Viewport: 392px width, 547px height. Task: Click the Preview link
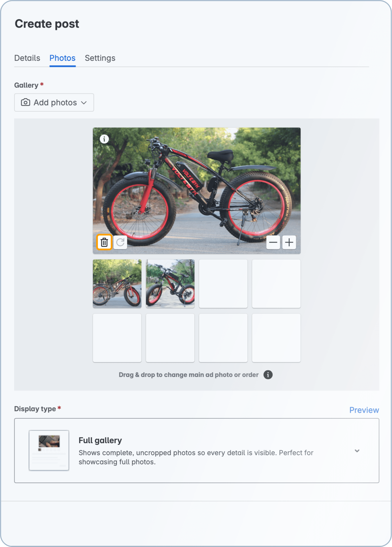364,410
